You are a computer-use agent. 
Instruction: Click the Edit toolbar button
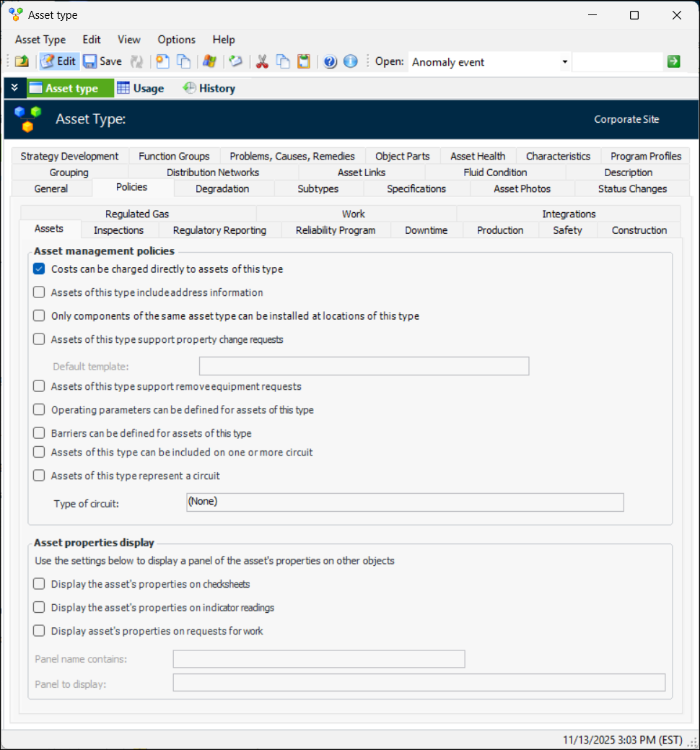tap(58, 61)
